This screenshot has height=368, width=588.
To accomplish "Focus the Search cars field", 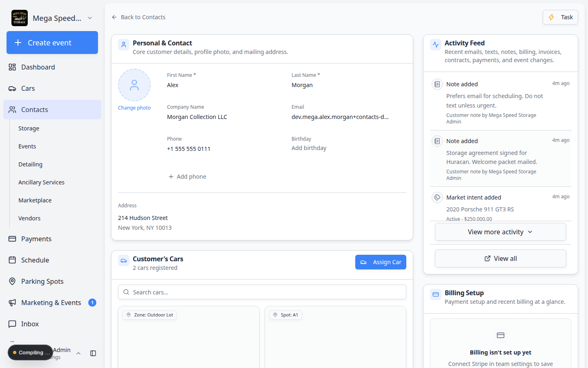I will point(262,292).
